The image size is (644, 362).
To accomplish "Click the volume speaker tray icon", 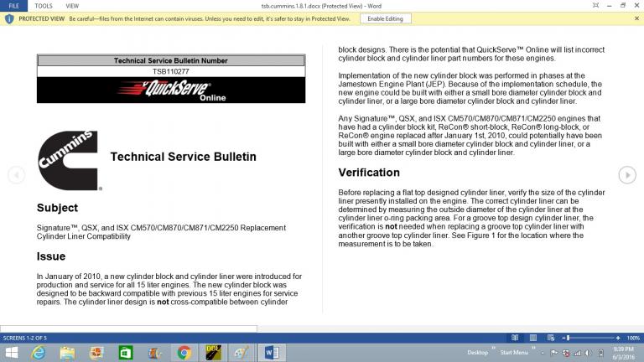I will (589, 353).
